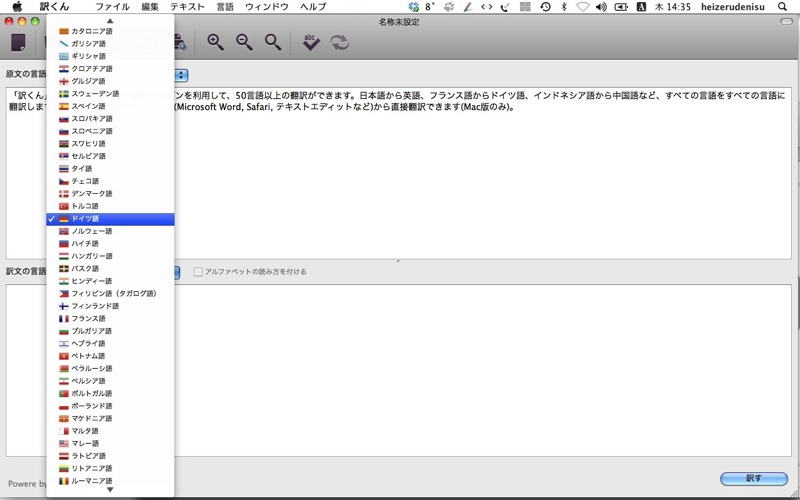Click the abc spell check icon
Image resolution: width=800 pixels, height=500 pixels.
[x=311, y=42]
